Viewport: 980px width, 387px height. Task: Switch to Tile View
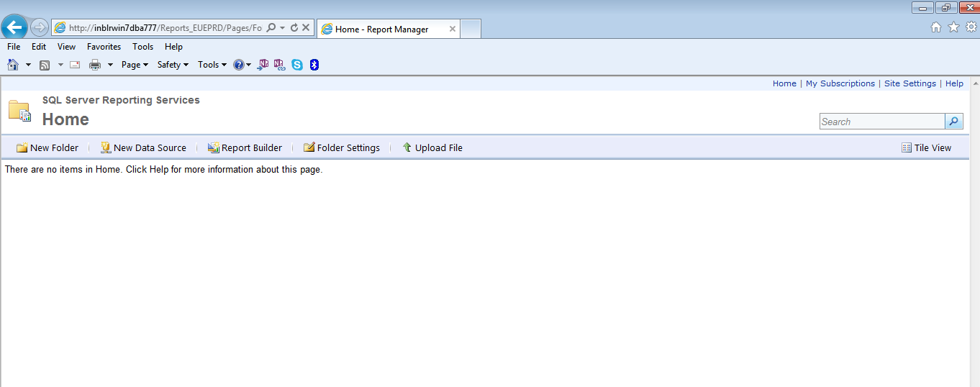pyautogui.click(x=927, y=147)
